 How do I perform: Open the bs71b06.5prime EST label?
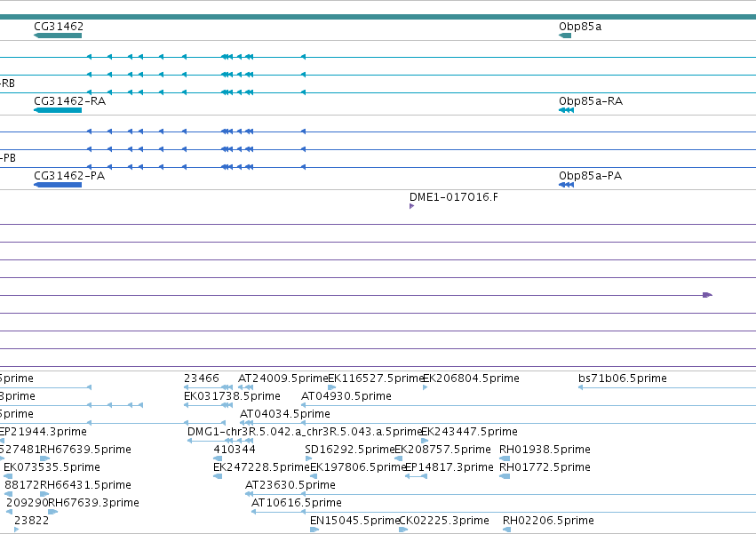623,379
